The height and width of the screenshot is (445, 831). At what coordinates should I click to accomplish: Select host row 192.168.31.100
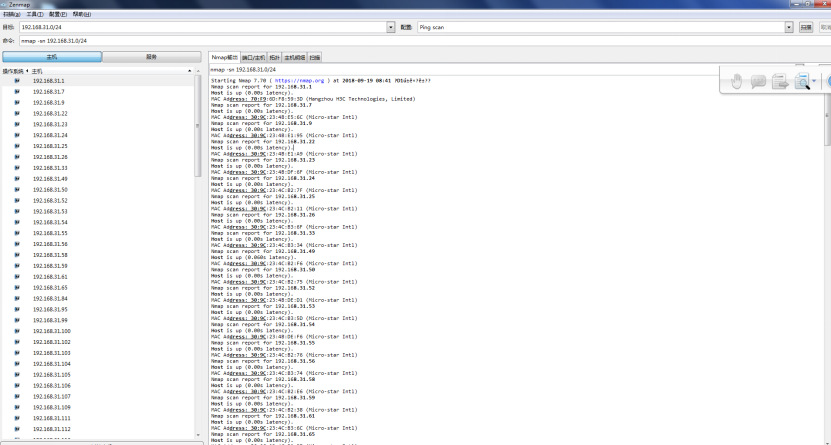98,331
